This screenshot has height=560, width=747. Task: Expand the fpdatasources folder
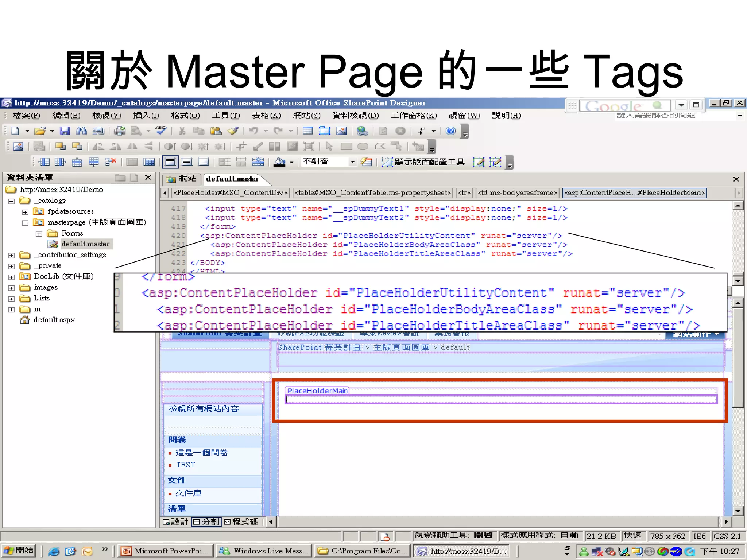pos(25,212)
